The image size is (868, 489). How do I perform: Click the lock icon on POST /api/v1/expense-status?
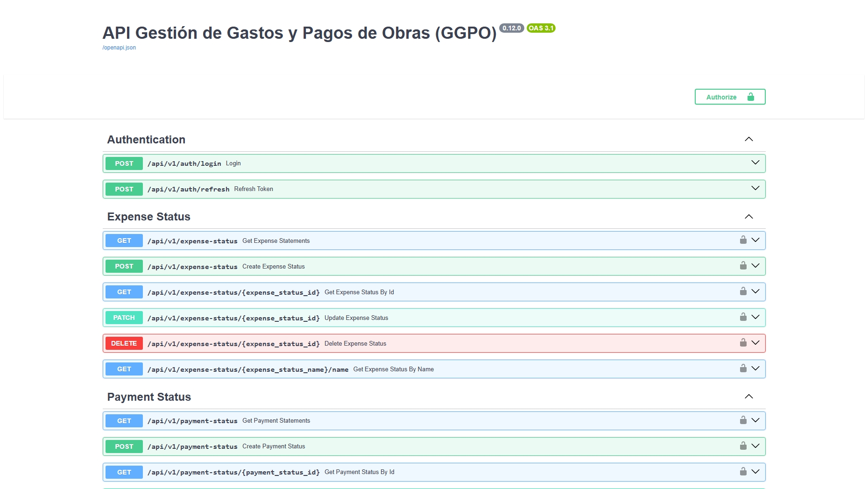(x=743, y=265)
